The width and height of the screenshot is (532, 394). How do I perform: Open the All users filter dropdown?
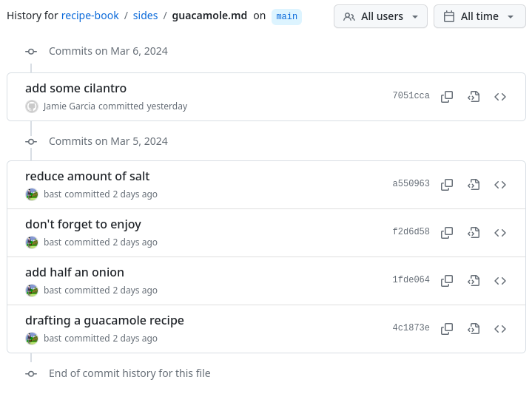(x=380, y=16)
